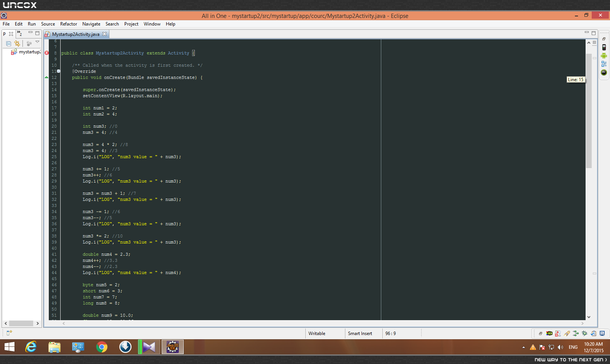Collapse the fold marker at line 11

[x=58, y=71]
